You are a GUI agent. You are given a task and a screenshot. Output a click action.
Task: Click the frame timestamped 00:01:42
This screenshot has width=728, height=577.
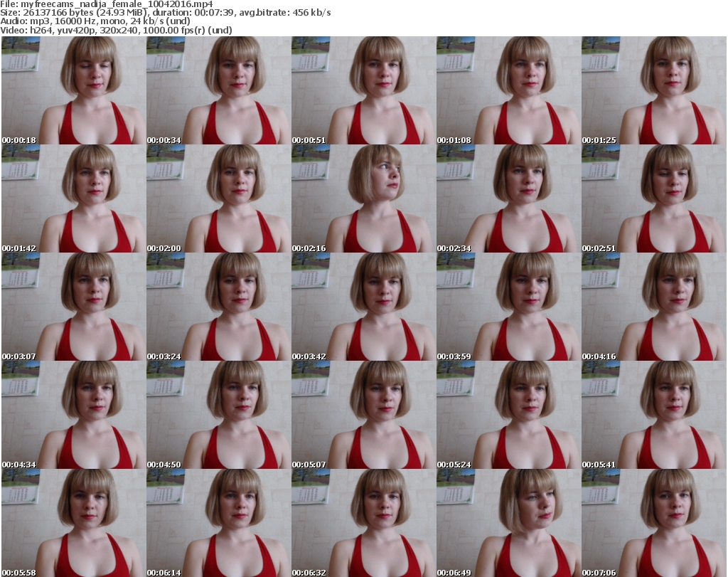point(73,198)
